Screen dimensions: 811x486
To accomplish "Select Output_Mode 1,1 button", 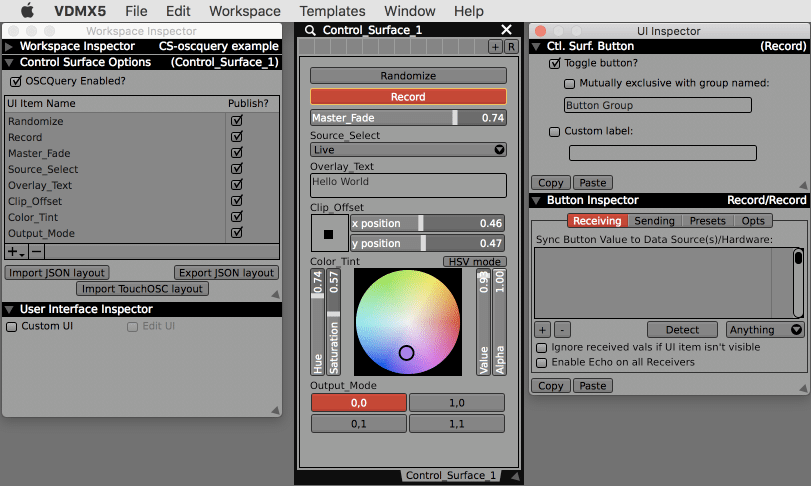I will pos(457,424).
